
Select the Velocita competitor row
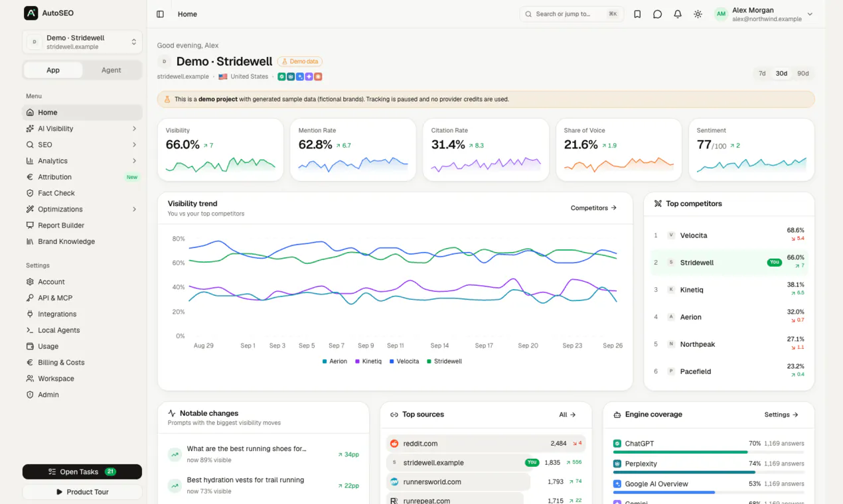pos(729,235)
